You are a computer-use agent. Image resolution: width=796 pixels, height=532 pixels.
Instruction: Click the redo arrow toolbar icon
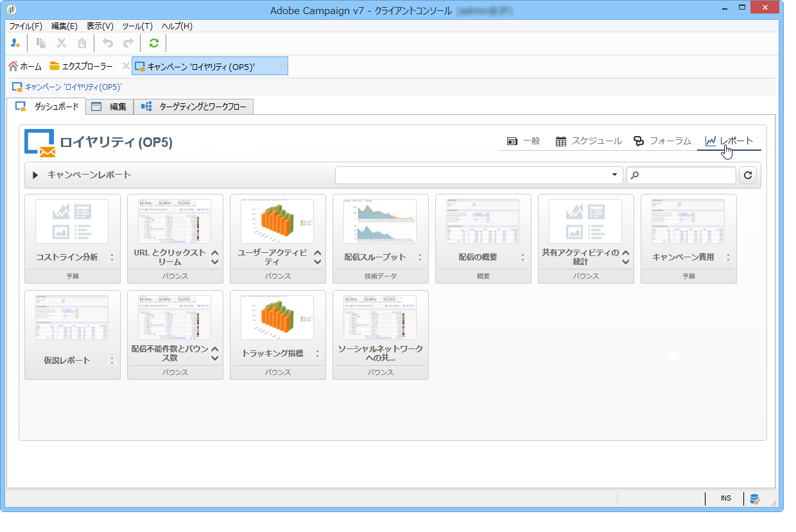point(128,43)
